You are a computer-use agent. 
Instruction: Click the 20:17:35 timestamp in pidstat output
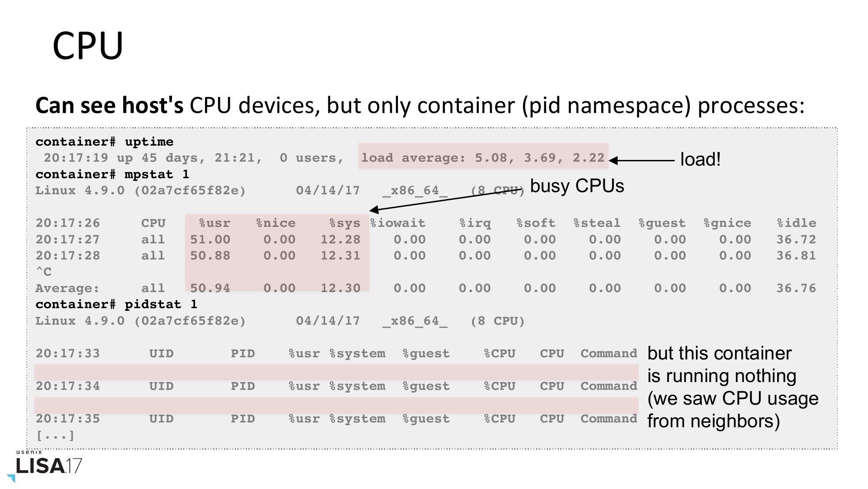[x=68, y=419]
